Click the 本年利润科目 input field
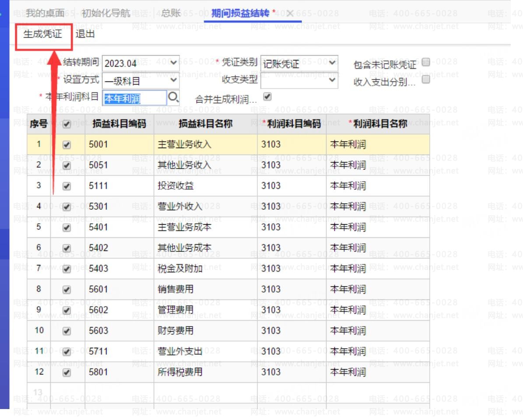This screenshot has width=523, height=420. 134,98
